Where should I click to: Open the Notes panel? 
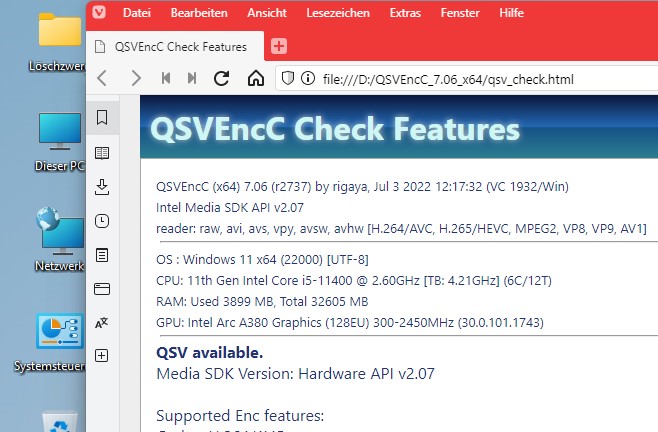102,255
